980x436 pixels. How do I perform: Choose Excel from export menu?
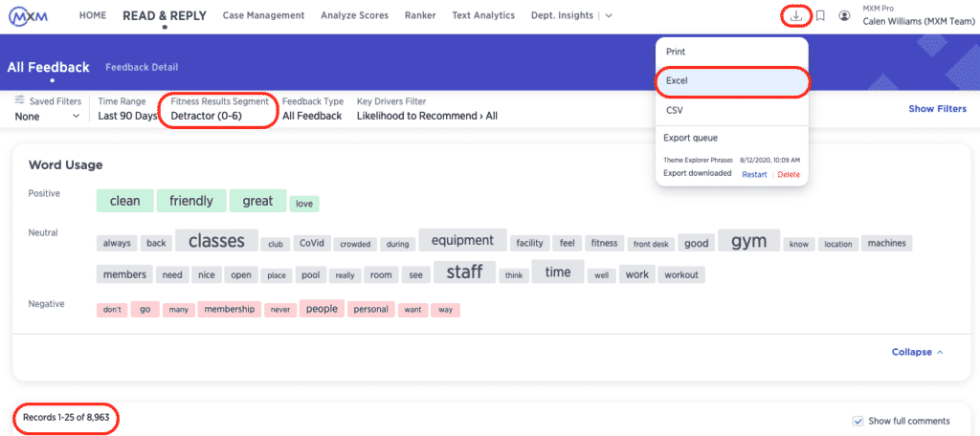732,81
